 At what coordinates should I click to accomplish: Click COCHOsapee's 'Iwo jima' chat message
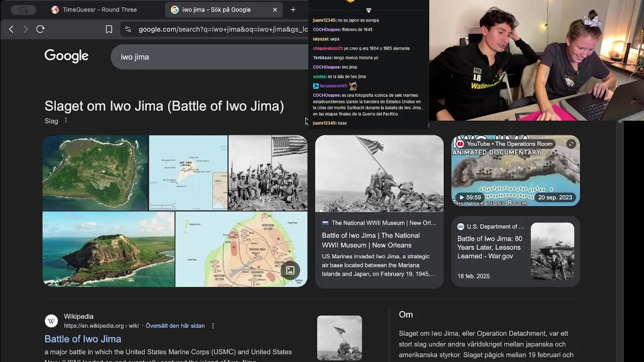335,67
